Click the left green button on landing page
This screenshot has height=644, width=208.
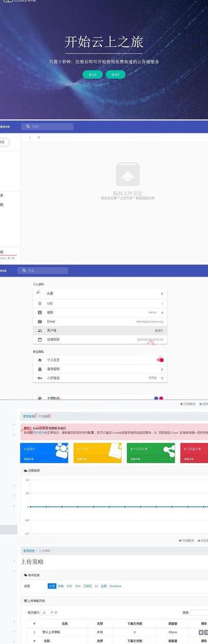(x=93, y=74)
